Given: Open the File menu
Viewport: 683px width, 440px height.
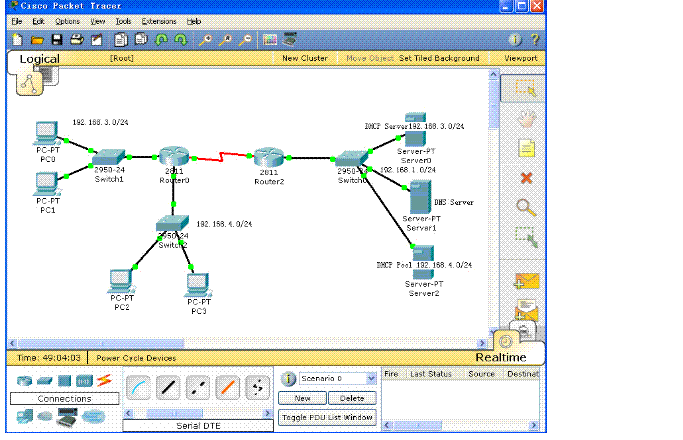Looking at the screenshot, I should [17, 21].
